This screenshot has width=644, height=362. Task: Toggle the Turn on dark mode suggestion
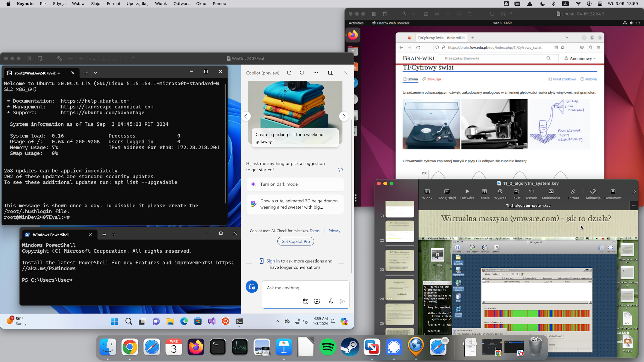[295, 184]
